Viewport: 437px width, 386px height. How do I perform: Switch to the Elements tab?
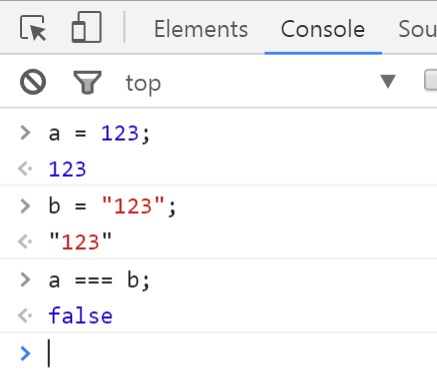(201, 29)
